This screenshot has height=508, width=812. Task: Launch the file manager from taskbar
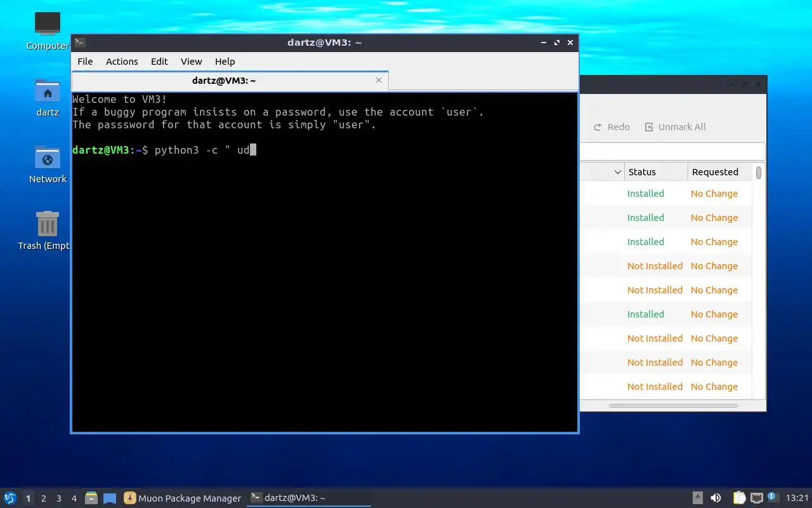(91, 498)
